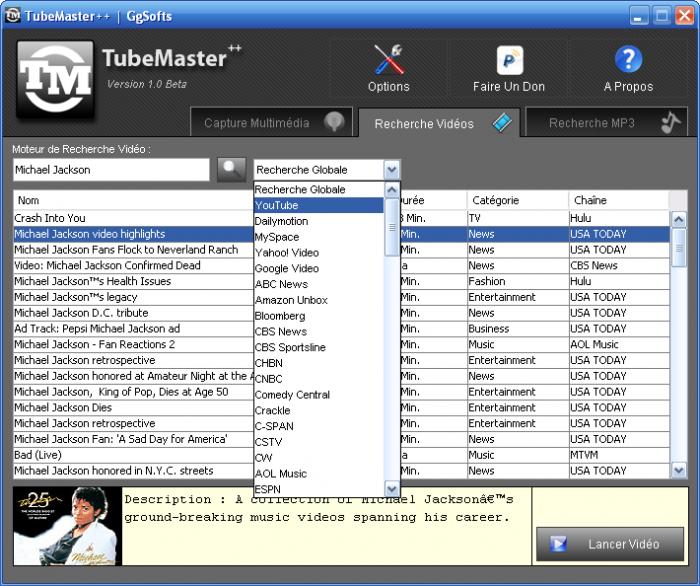Image resolution: width=700 pixels, height=586 pixels.
Task: Select C-SPAN list entry
Action: [x=319, y=426]
